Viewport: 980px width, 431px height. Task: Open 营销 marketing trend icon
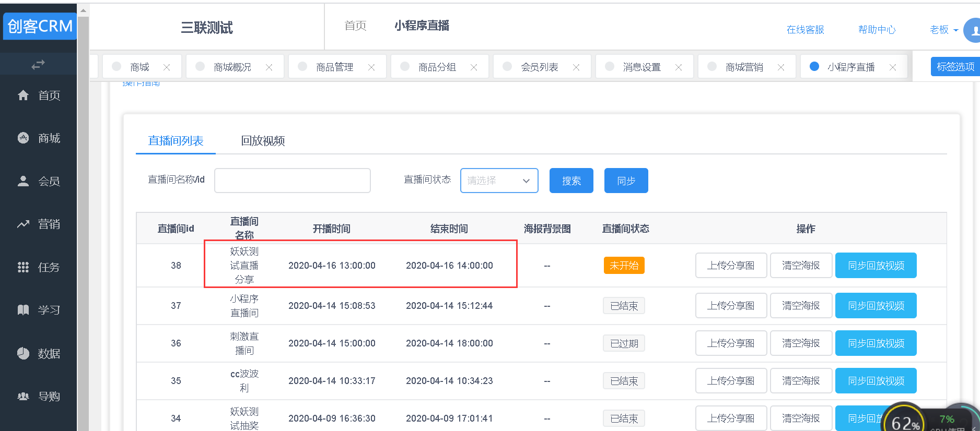point(23,224)
